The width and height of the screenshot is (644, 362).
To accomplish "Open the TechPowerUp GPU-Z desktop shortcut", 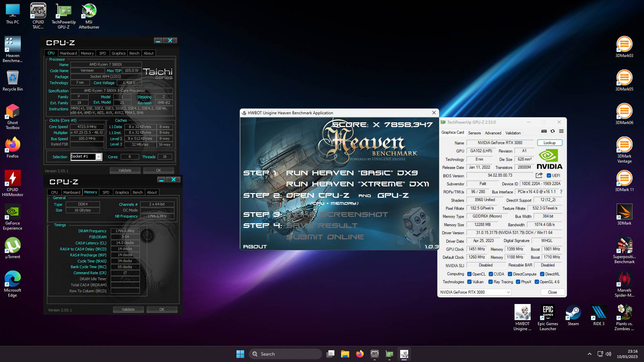I will click(64, 16).
